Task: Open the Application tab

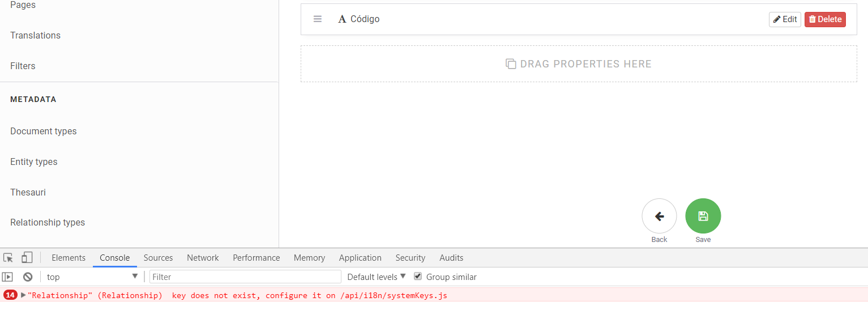Action: (360, 258)
